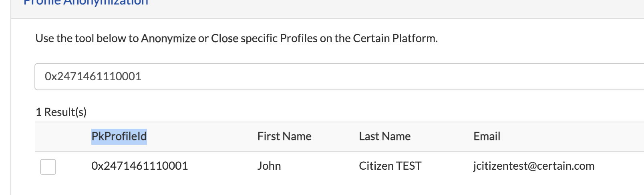Sort results by First Name header
Viewport: 644px width, 195px height.
284,136
